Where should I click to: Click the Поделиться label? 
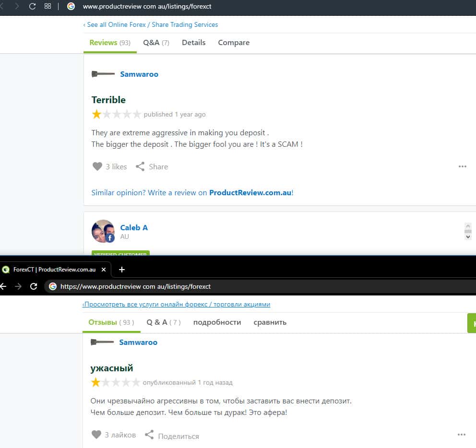[x=178, y=436]
